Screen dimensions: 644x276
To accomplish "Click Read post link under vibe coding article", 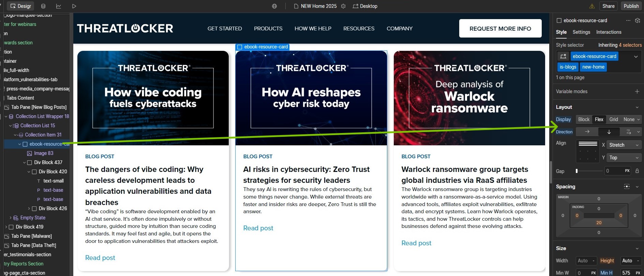I will click(100, 258).
